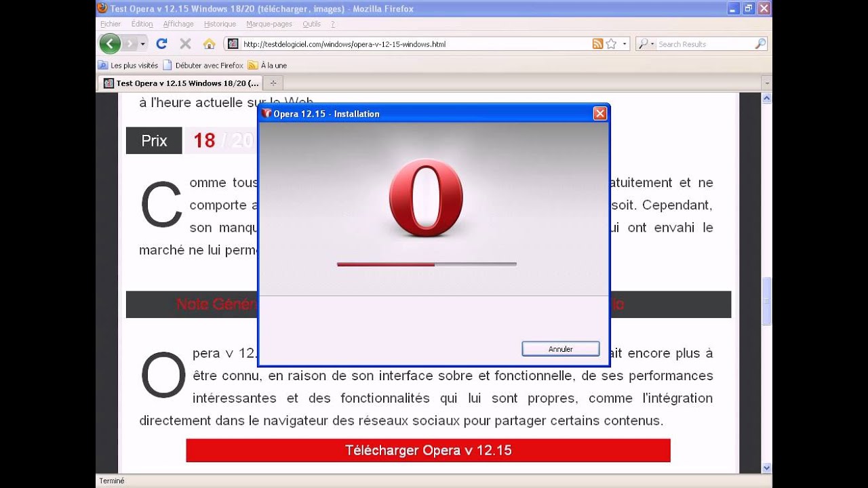Click the Annuler button in installer
The width and height of the screenshot is (868, 488).
click(561, 349)
